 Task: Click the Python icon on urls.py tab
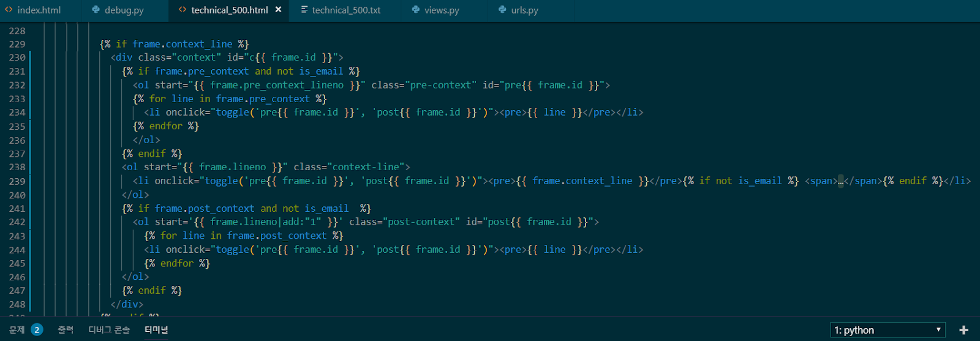(502, 10)
